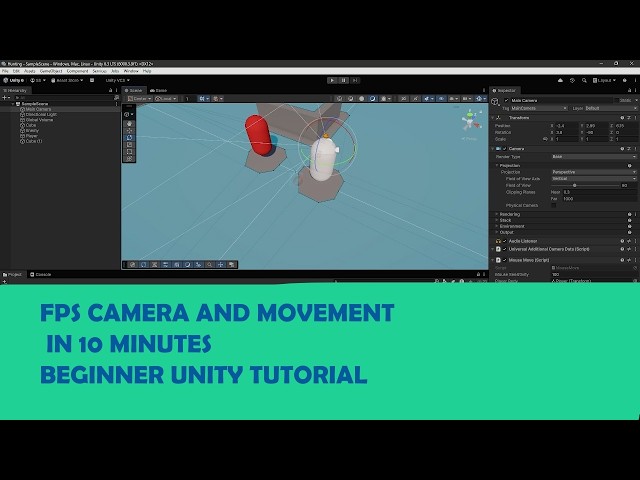Click the search magnifier in top toolbar
640x480 pixels.
[x=584, y=80]
